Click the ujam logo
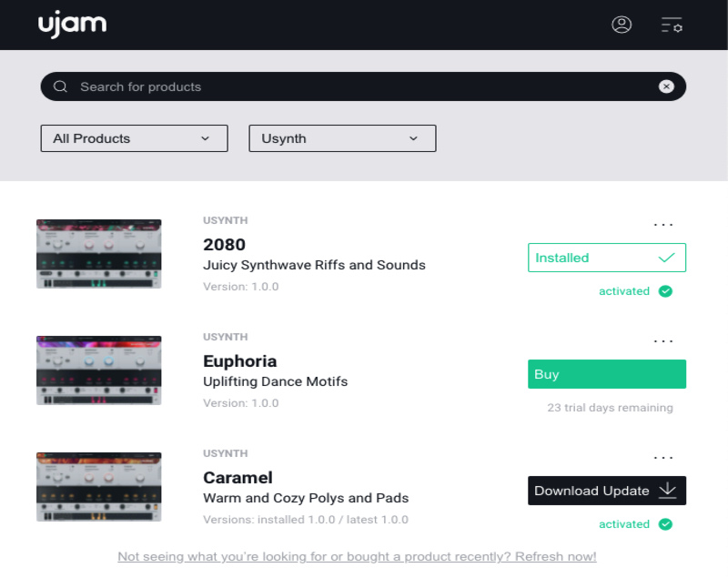The image size is (728, 578). tap(72, 25)
